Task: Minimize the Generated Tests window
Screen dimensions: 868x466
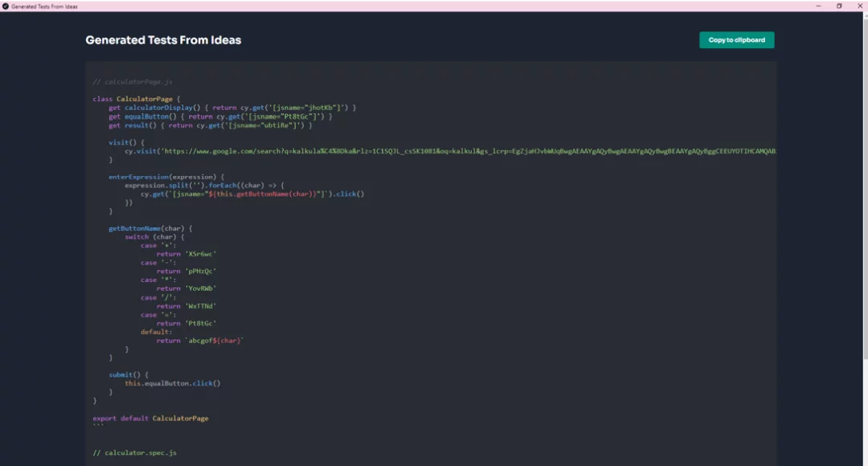Action: (x=818, y=6)
